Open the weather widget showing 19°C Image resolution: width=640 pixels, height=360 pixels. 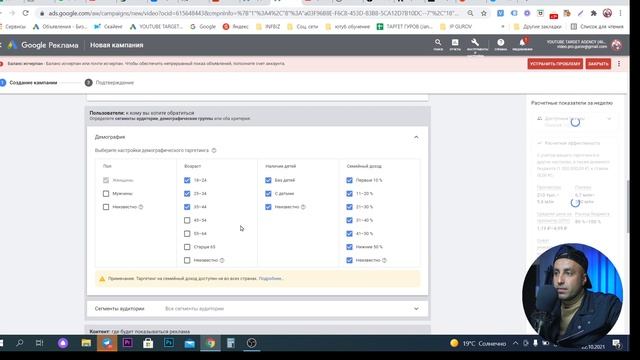click(478, 343)
